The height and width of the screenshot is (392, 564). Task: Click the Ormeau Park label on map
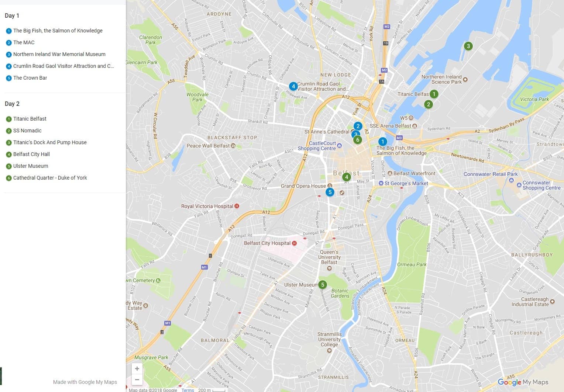pyautogui.click(x=412, y=264)
